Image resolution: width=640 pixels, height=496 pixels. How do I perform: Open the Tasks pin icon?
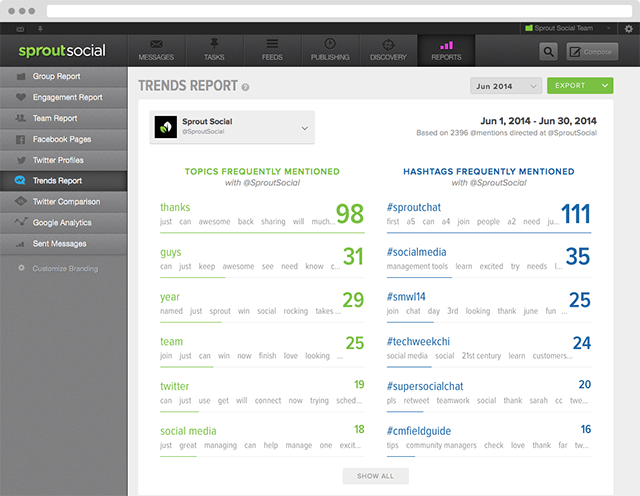tap(214, 43)
